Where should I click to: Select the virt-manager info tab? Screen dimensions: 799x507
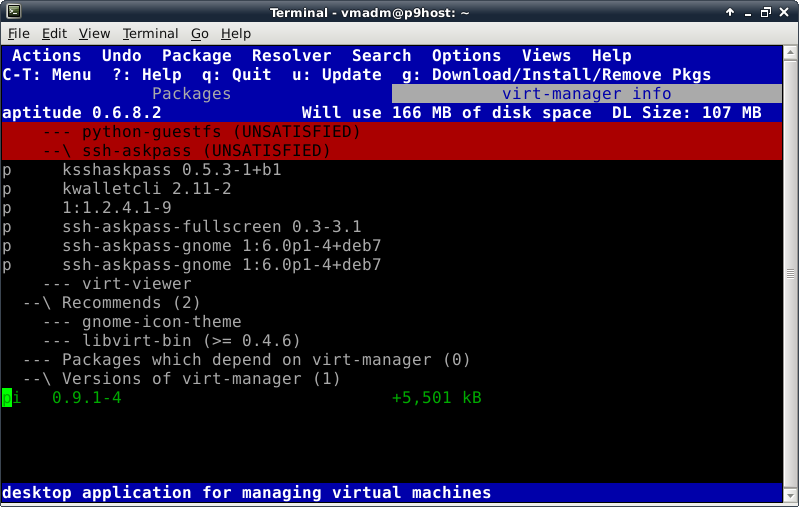coord(586,94)
